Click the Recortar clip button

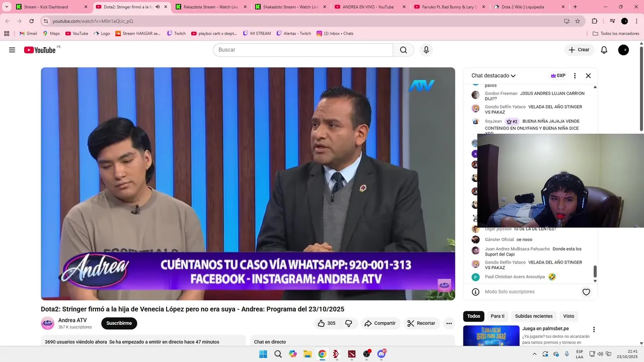[x=421, y=323]
